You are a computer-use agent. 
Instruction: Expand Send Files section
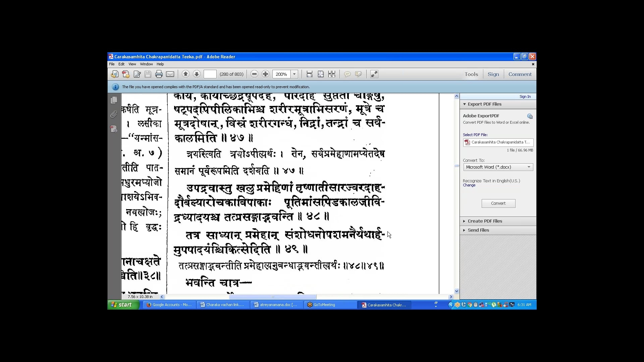[478, 230]
